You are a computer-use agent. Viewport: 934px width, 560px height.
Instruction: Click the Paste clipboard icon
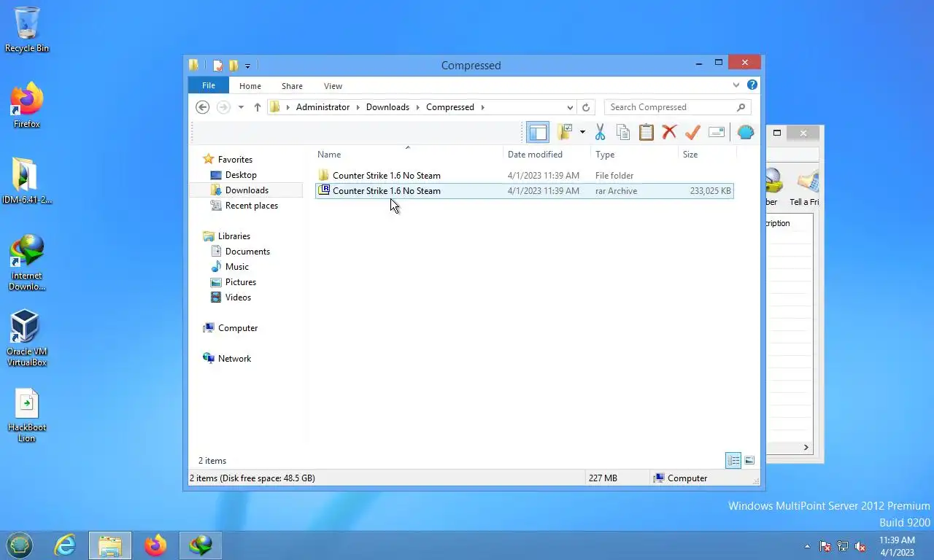(x=647, y=132)
